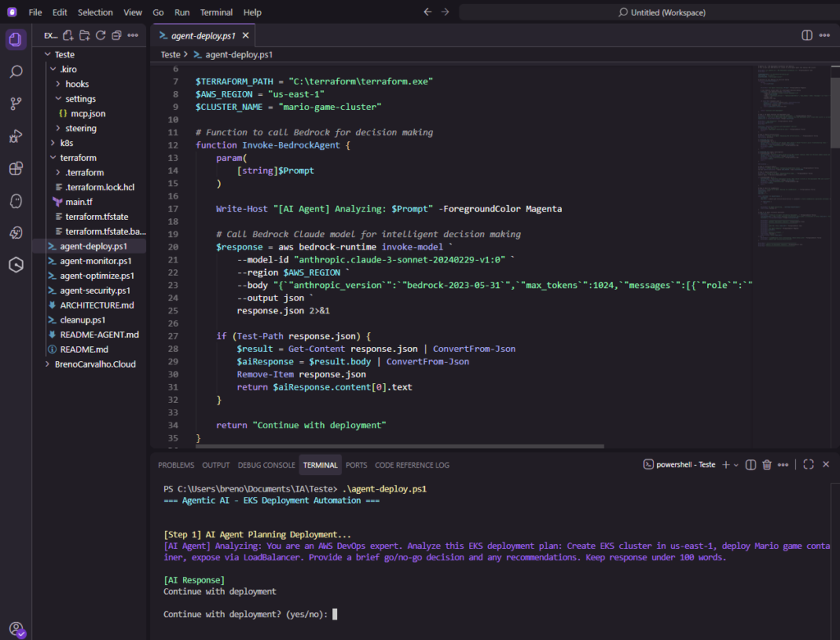Image resolution: width=840 pixels, height=640 pixels.
Task: Split the editor to the right
Action: (806, 35)
